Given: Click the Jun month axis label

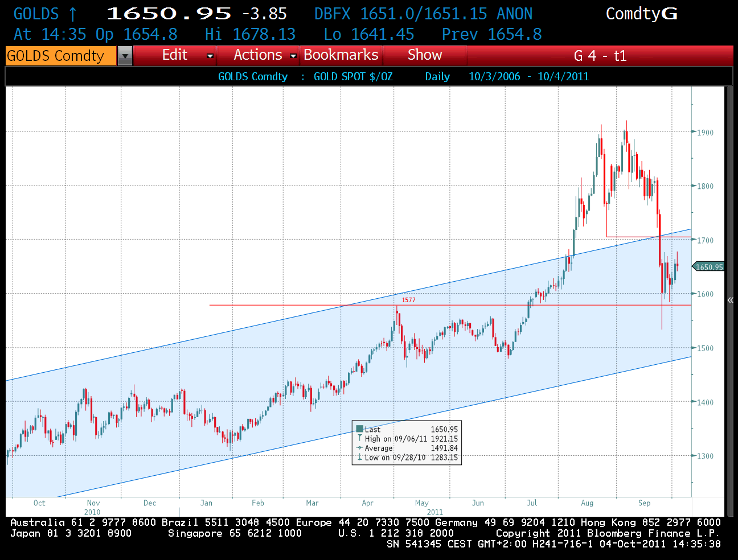Looking at the screenshot, I should pyautogui.click(x=478, y=503).
